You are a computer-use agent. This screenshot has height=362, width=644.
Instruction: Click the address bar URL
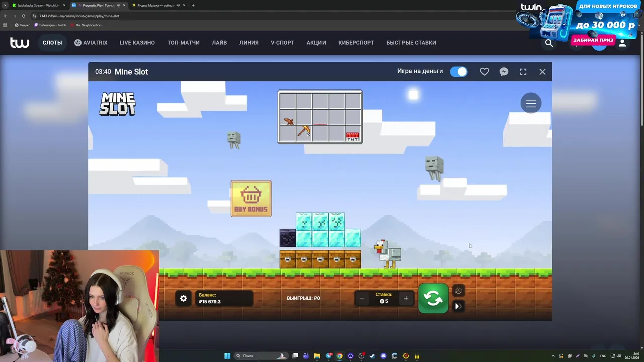pyautogui.click(x=79, y=16)
